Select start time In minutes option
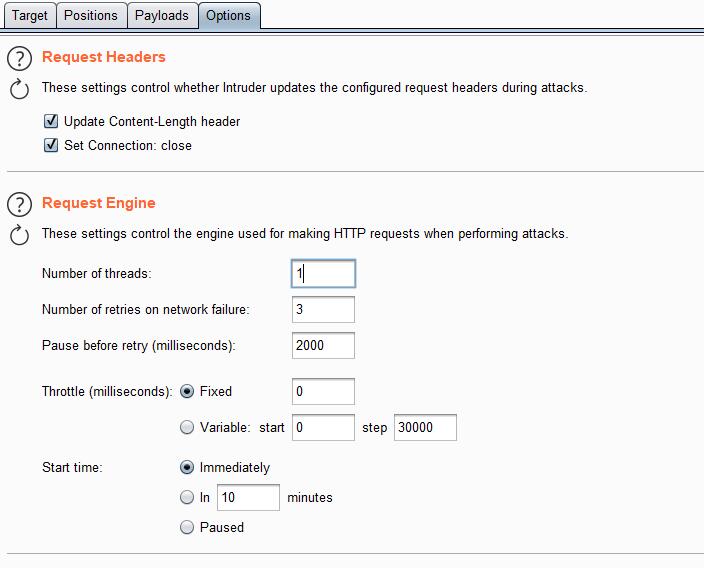The width and height of the screenshot is (704, 568). (x=187, y=497)
